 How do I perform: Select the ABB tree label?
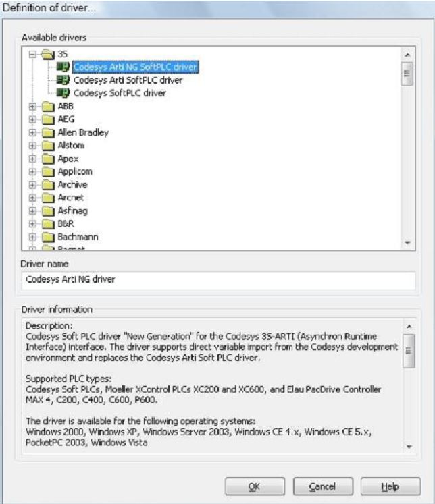tap(66, 106)
